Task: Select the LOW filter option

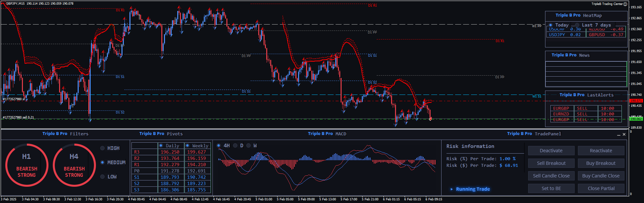Action: [x=103, y=177]
